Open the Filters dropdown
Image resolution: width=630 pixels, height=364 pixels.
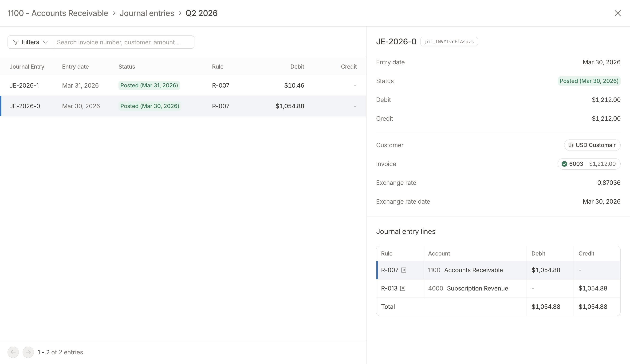30,42
